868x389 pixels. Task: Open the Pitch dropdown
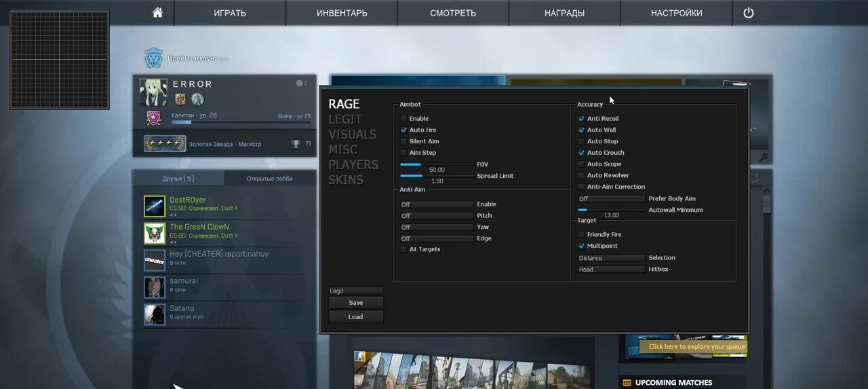(437, 216)
